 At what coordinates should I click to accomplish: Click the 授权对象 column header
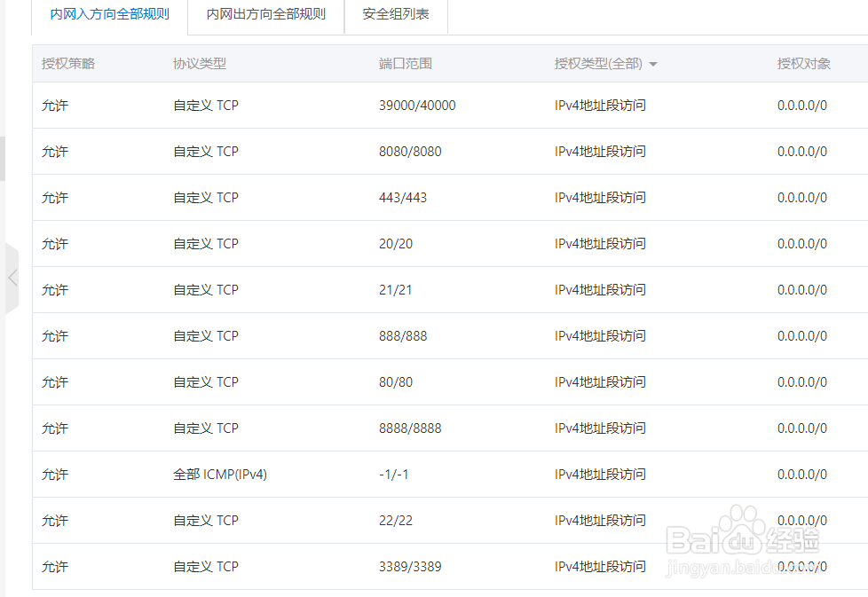coord(803,63)
